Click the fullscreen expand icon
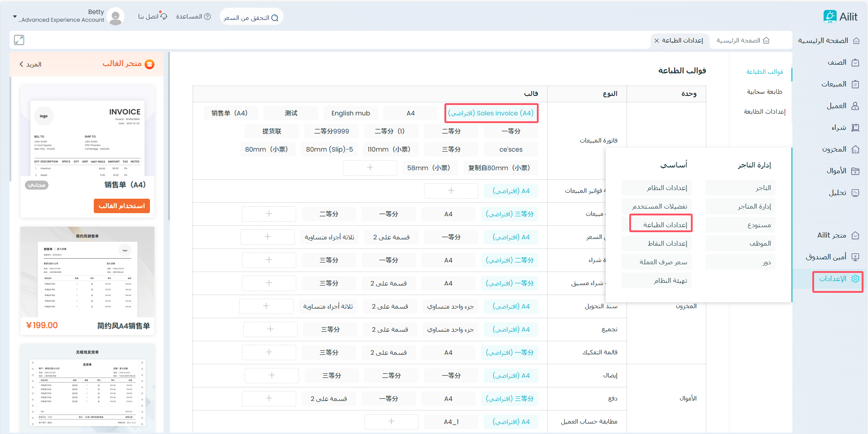Screen dimensions: 868x434 pyautogui.click(x=19, y=40)
